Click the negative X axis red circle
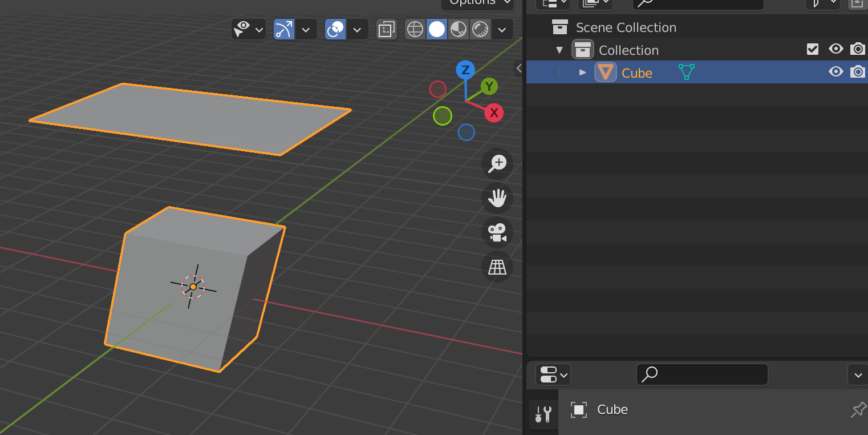 tap(437, 89)
